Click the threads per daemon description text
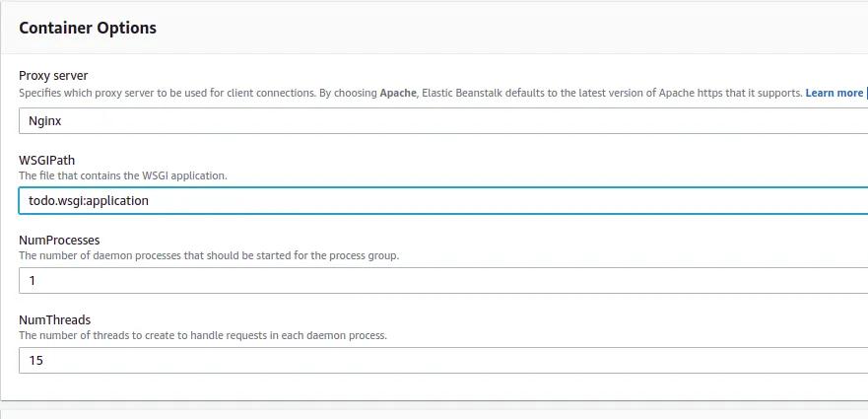This screenshot has height=419, width=868. tap(203, 335)
